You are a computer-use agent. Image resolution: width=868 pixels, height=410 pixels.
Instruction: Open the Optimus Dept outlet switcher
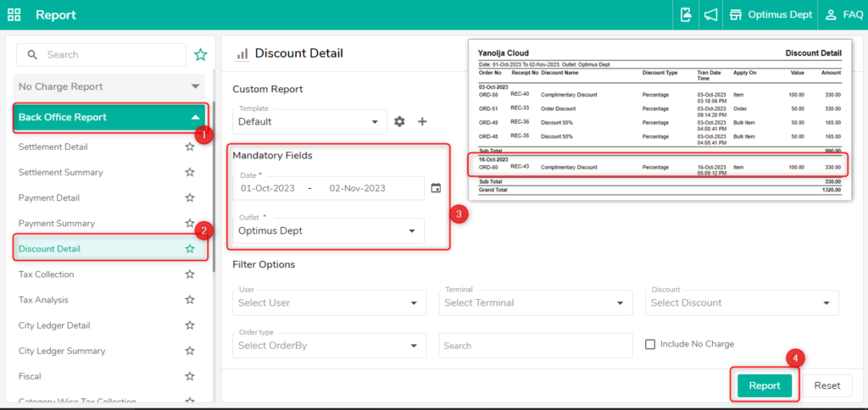(770, 15)
